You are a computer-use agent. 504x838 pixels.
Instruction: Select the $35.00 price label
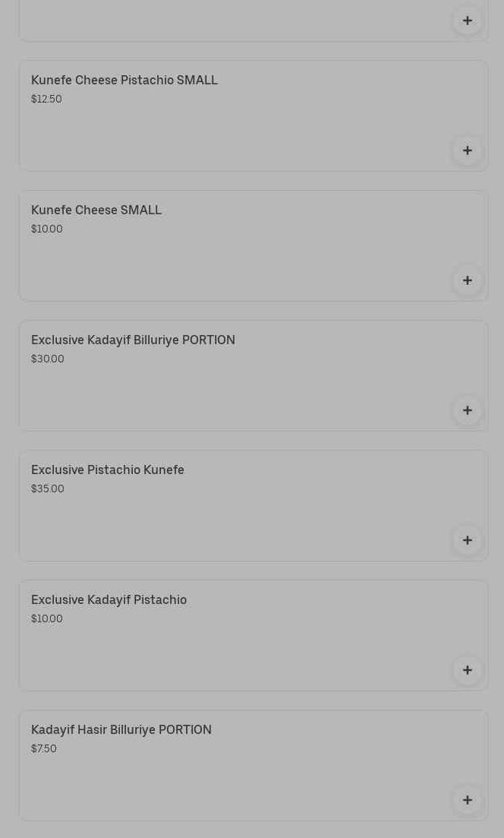pyautogui.click(x=48, y=489)
